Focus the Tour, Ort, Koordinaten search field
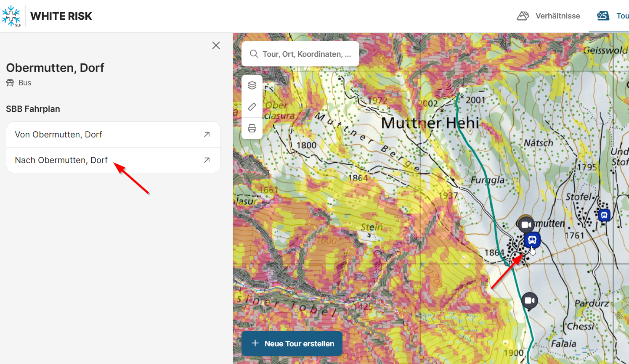Image resolution: width=629 pixels, height=364 pixels. pos(306,54)
